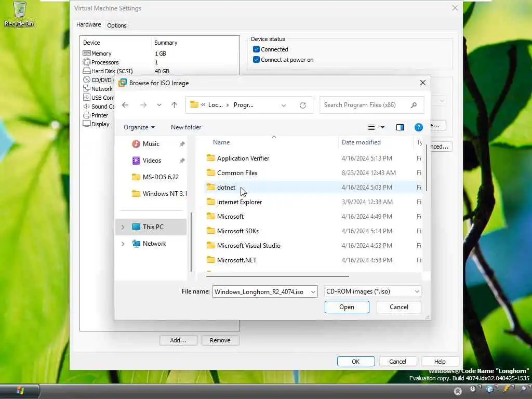
Task: Select the Microsoft.NET folder
Action: pyautogui.click(x=236, y=261)
